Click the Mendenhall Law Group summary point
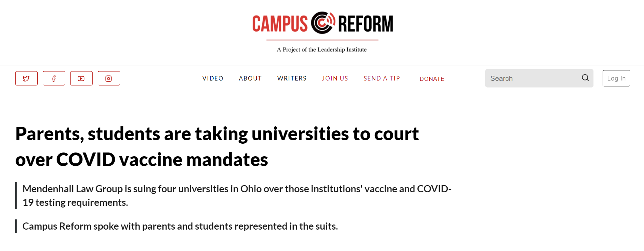This screenshot has height=251, width=644. [x=237, y=196]
